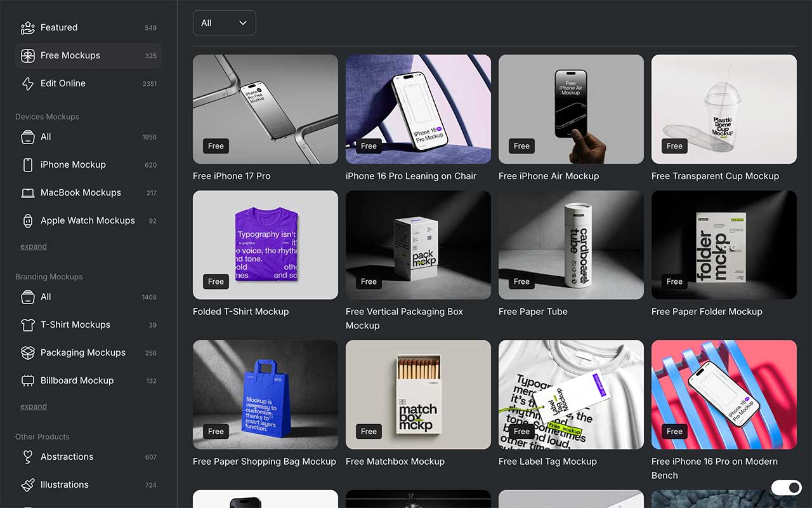Toggle the switch in the bottom-right corner
Image resolution: width=812 pixels, height=508 pixels.
tap(786, 488)
